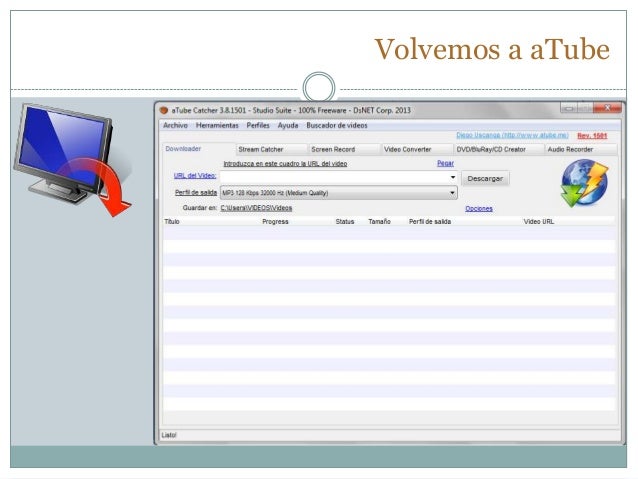638x479 pixels.
Task: Click the aTube Catcher title bar icon
Action: point(164,110)
